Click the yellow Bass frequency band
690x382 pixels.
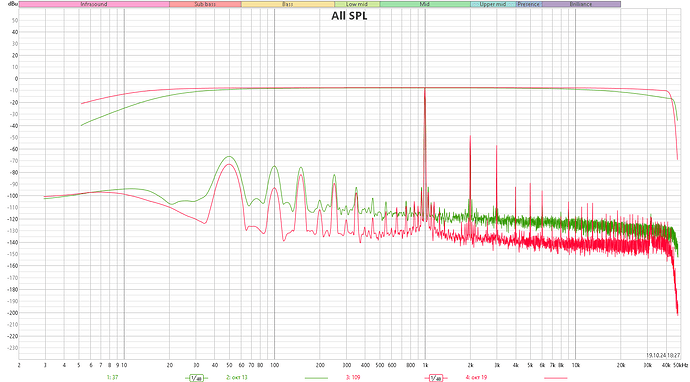coord(288,4)
